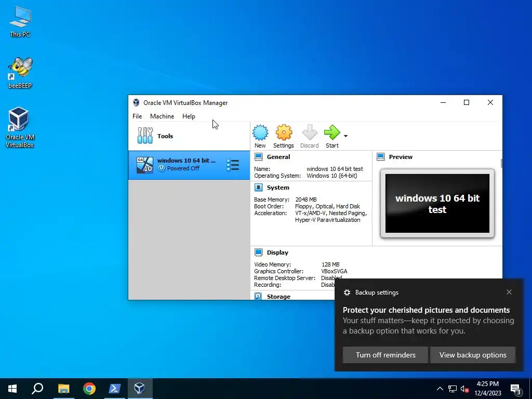The image size is (532, 399).
Task: Click the text Windows 10 (64-bit)
Action: tap(332, 176)
